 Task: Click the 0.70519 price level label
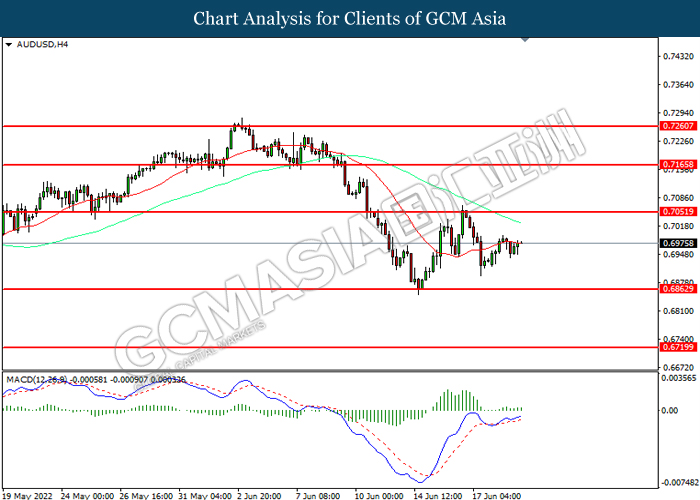click(x=678, y=212)
